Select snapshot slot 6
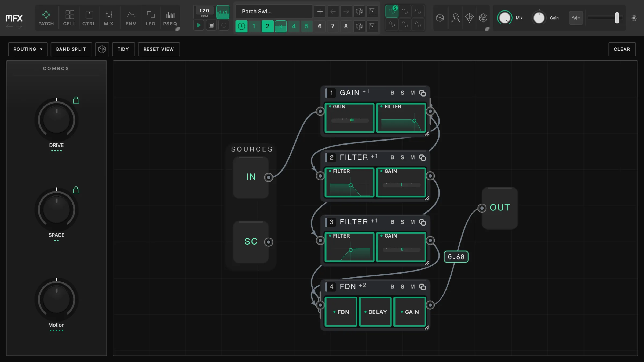The width and height of the screenshot is (644, 362). [x=320, y=26]
